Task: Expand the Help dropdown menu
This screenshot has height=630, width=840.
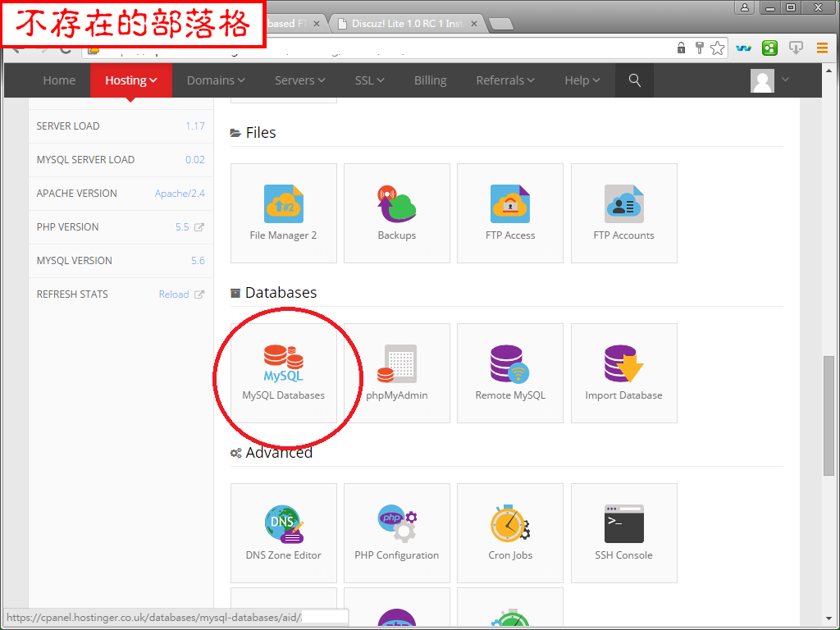Action: coord(582,80)
